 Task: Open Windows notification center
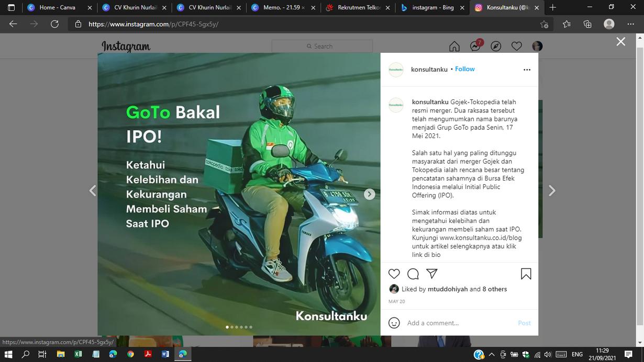[629, 354]
